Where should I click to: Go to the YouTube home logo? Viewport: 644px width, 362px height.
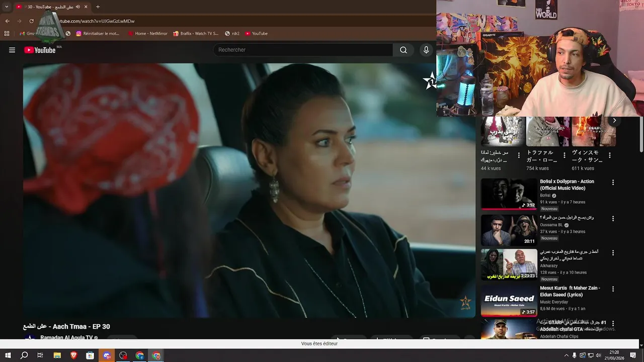pos(40,50)
